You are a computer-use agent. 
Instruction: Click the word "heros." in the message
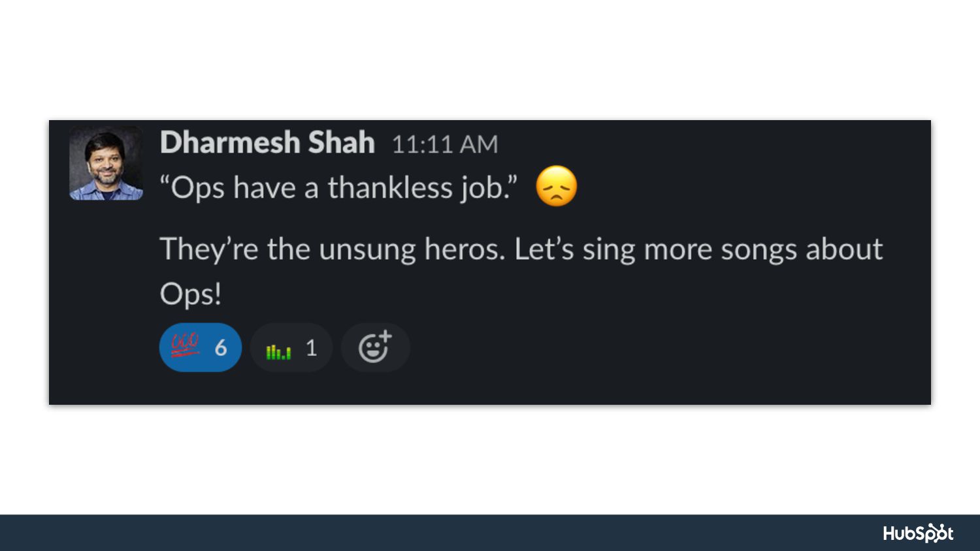[465, 249]
